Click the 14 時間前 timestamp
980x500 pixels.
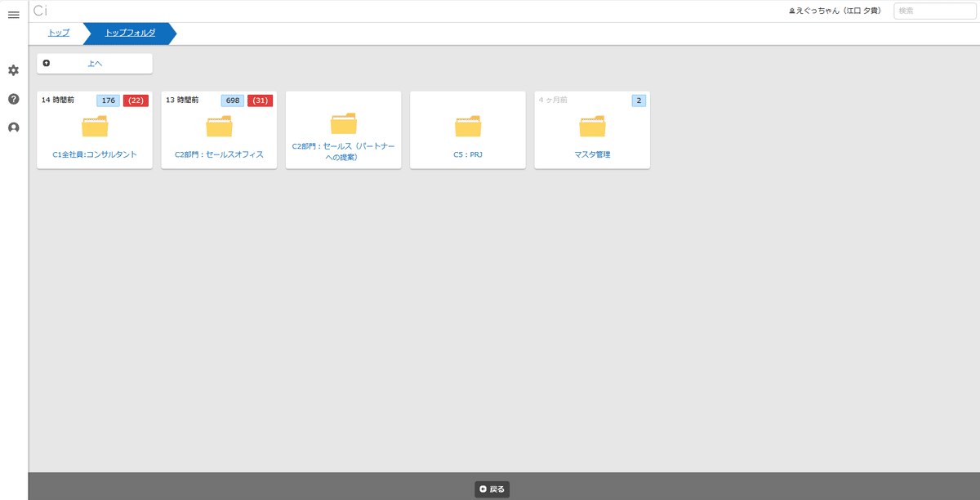(x=58, y=100)
